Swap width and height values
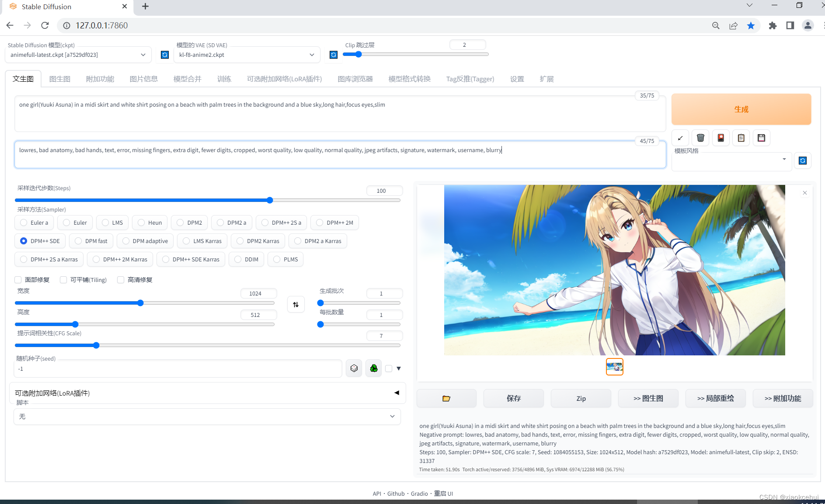Viewport: 825px width, 504px height. point(296,305)
